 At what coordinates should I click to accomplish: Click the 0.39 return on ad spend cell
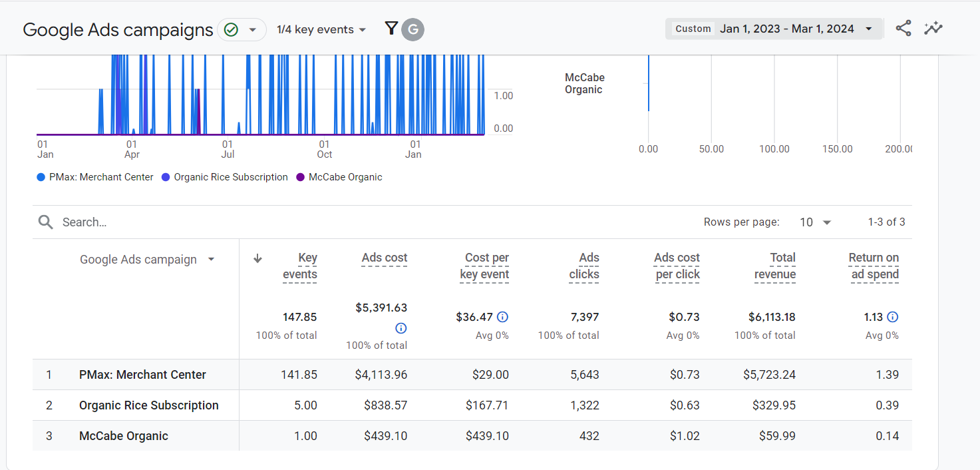[x=888, y=405]
